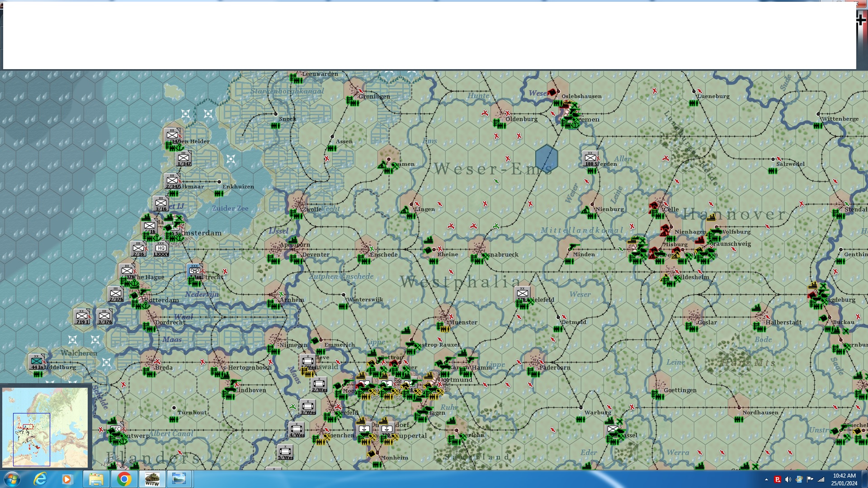Click the volume speaker tray icon
Screen dimensions: 868x488
(788, 479)
